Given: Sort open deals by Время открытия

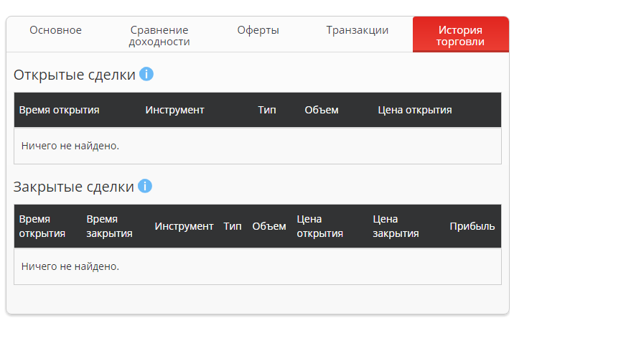Looking at the screenshot, I should (60, 110).
